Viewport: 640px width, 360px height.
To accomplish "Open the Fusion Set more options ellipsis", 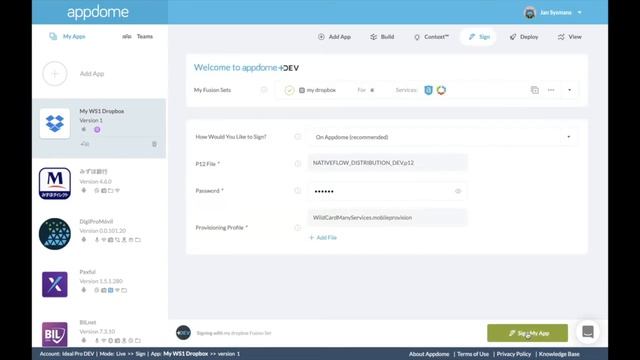I will (x=551, y=90).
